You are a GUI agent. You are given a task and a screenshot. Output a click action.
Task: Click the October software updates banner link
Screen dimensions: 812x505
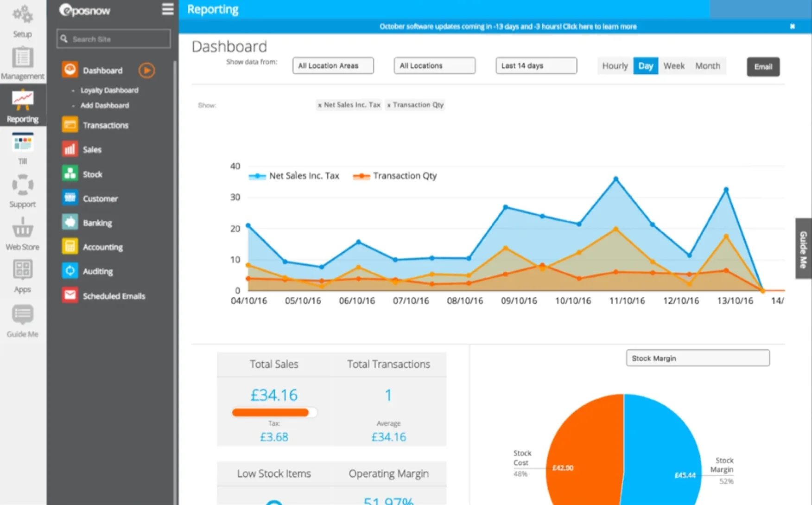(508, 26)
